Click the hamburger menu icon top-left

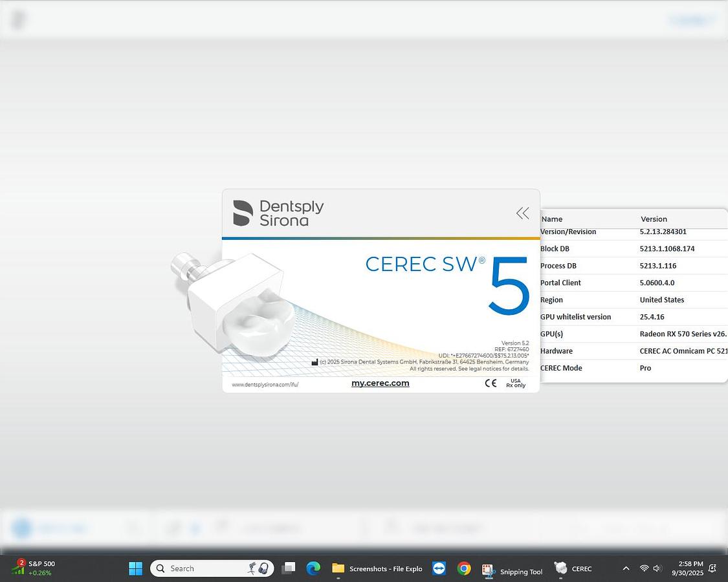(x=17, y=19)
